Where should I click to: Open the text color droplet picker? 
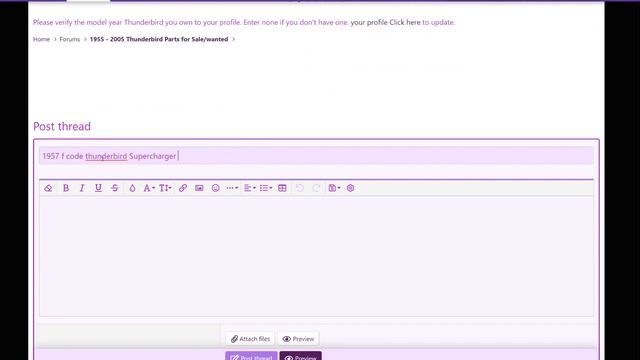(x=132, y=188)
